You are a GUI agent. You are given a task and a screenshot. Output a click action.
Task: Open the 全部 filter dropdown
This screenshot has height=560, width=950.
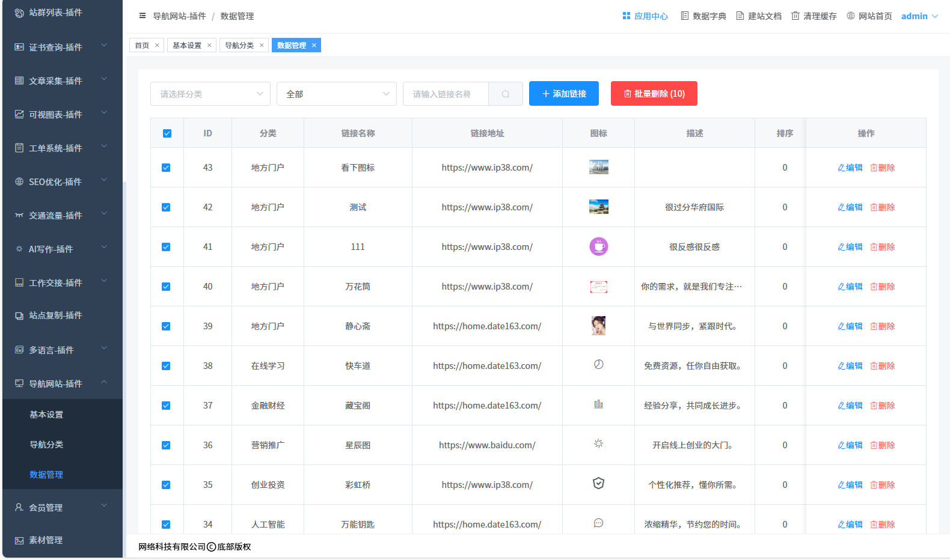click(x=336, y=94)
